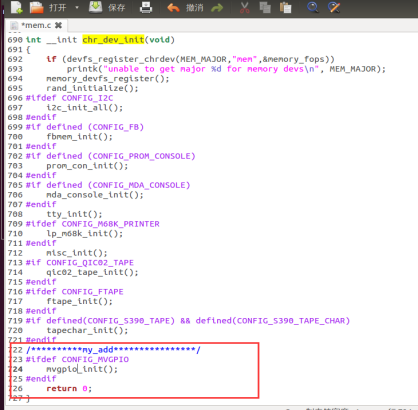The width and height of the screenshot is (418, 410).
Task: Close the *mem.c tab
Action: 58,25
